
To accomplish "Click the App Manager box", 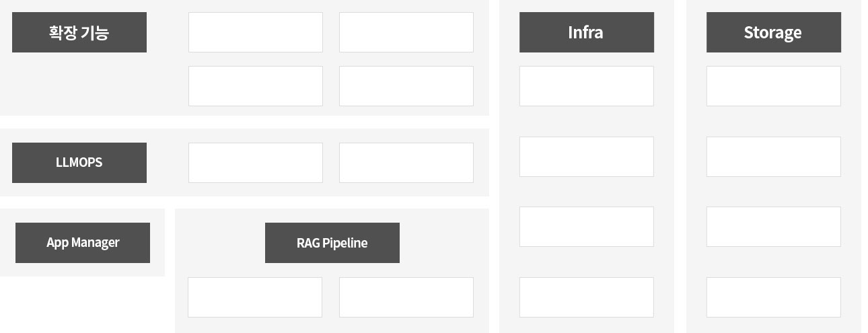I will [83, 243].
